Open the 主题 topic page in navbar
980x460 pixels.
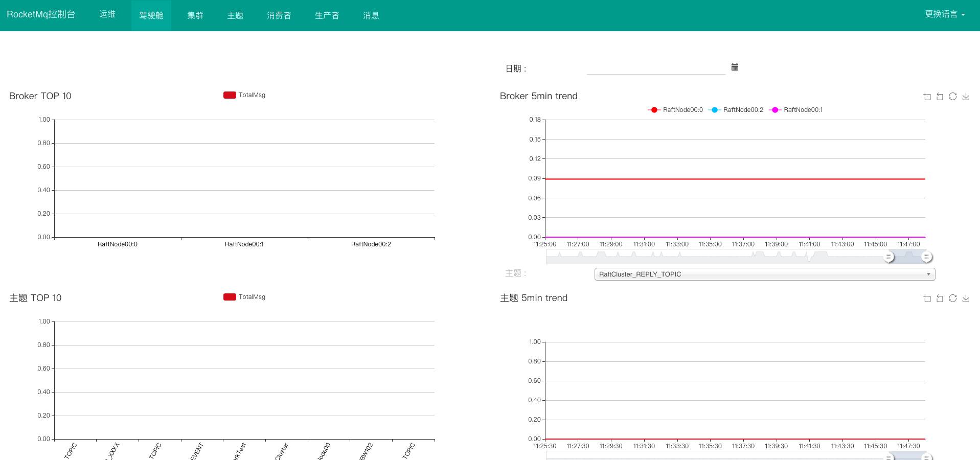235,15
